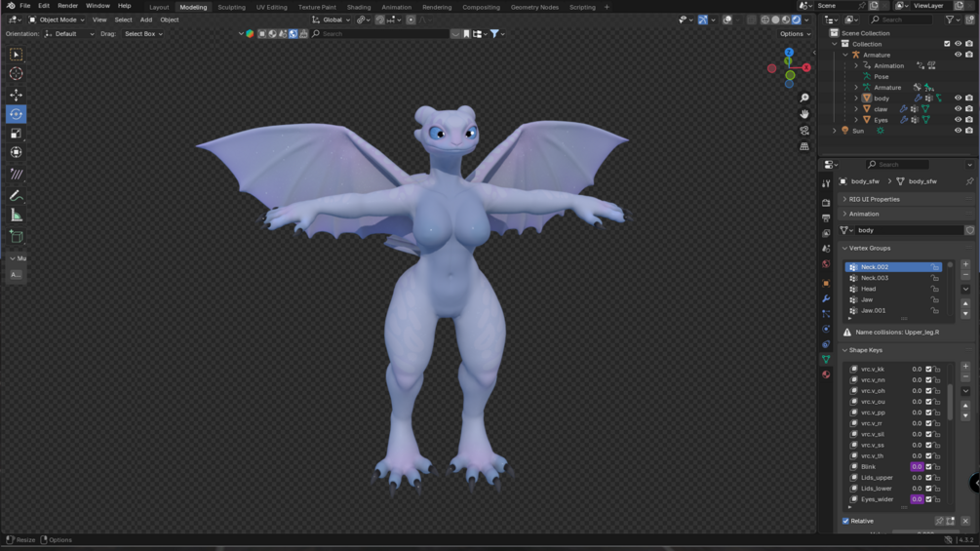Click the Eyes_wider shape key value field
This screenshot has width=980, height=551.
[917, 499]
